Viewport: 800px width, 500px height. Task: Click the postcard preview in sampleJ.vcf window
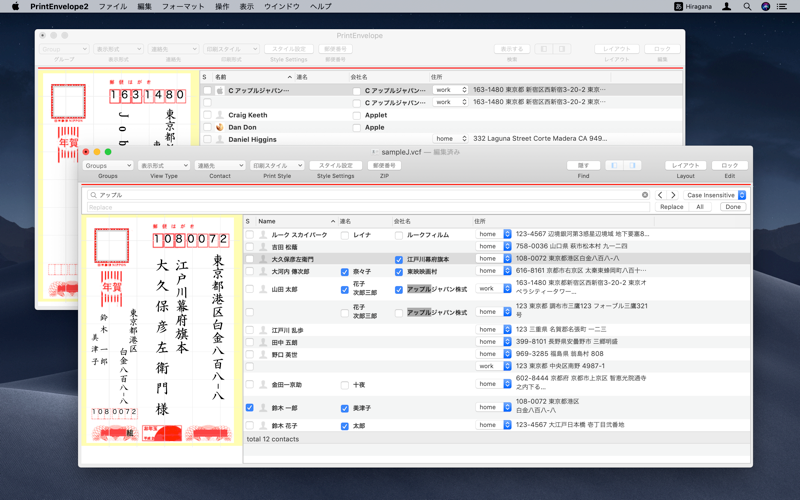point(161,330)
